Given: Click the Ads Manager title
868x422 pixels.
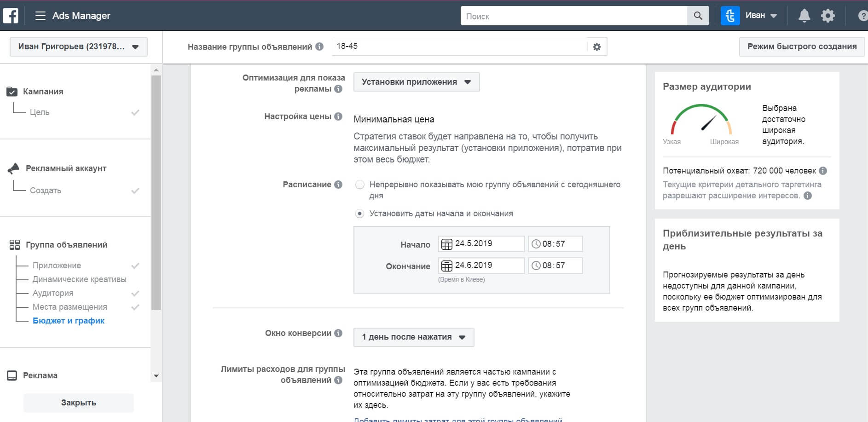Looking at the screenshot, I should click(x=81, y=16).
